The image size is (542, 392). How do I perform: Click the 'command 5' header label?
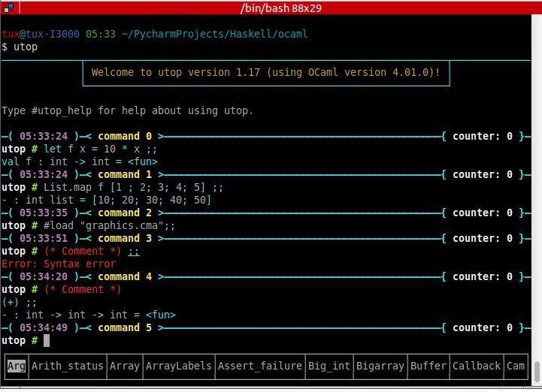(x=125, y=328)
